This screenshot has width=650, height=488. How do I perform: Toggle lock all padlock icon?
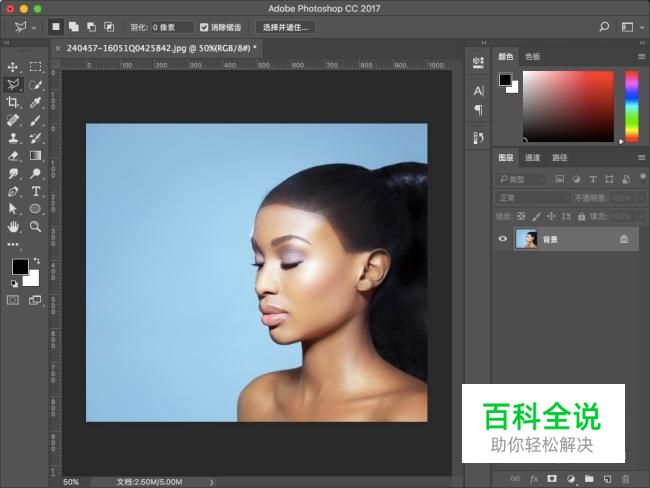(581, 216)
